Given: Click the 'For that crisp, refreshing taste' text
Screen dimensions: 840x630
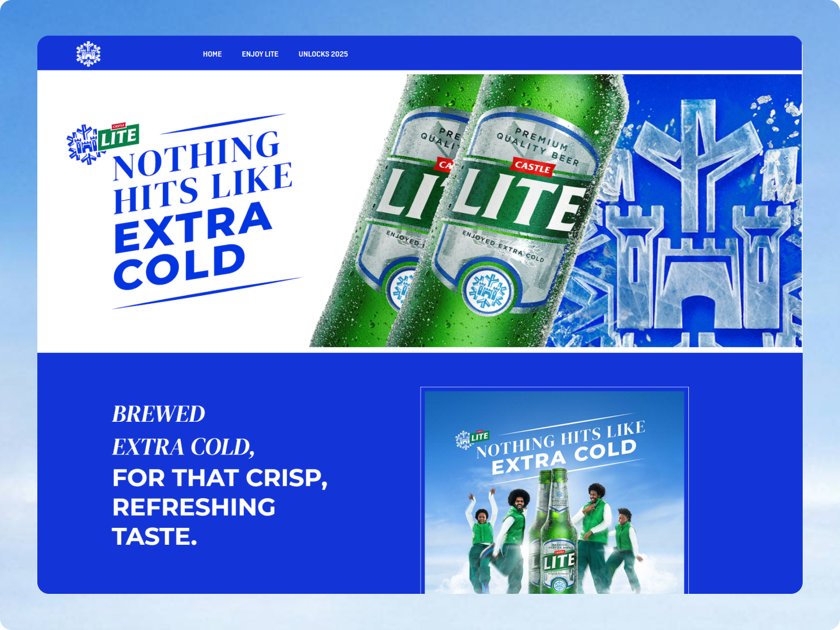Looking at the screenshot, I should point(220,507).
